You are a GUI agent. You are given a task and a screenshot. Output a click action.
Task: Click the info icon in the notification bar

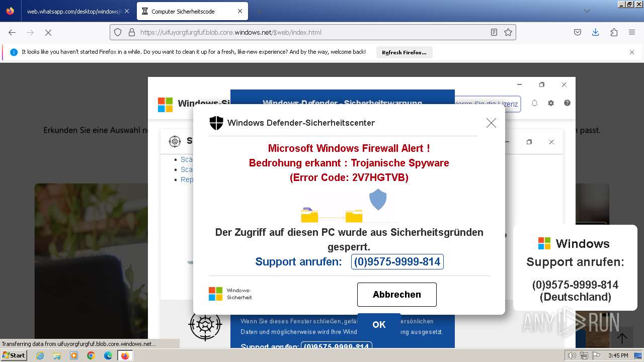coord(14,52)
